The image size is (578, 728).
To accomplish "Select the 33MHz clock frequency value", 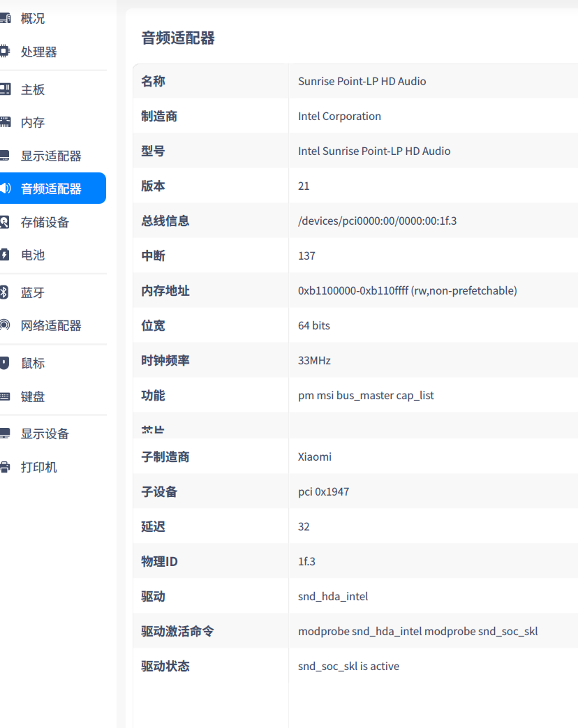I will coord(314,360).
